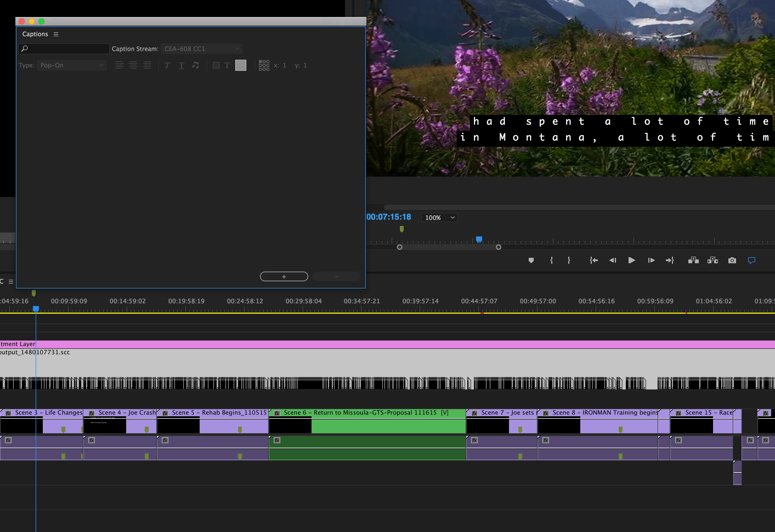
Task: Open the caption Type Pop-On dropdown
Action: [x=72, y=65]
